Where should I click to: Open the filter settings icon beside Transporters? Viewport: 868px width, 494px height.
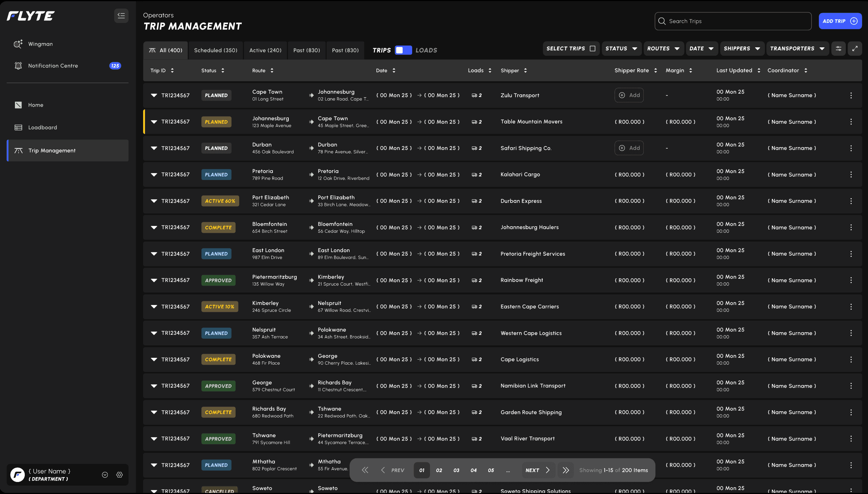tap(839, 48)
